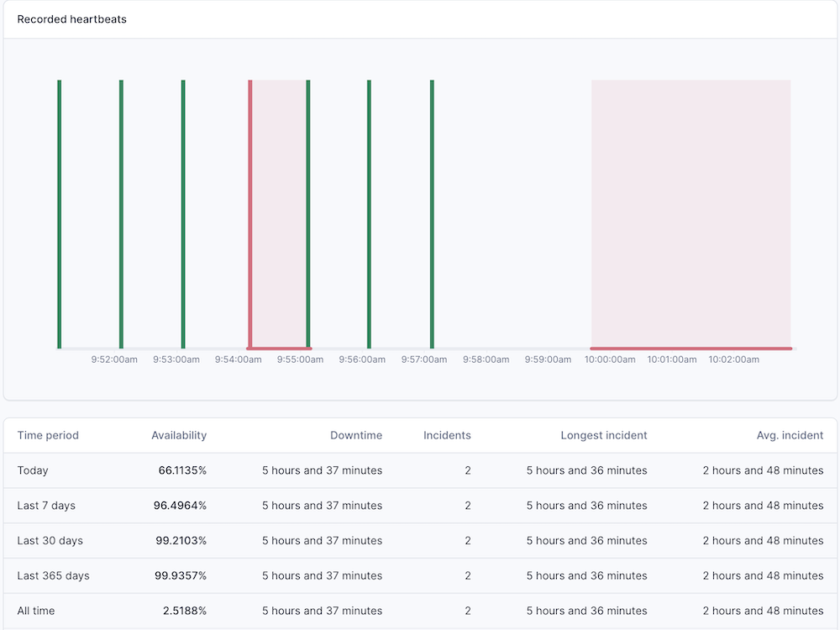The image size is (840, 630).
Task: Select the 'All time' row label
Action: (36, 611)
